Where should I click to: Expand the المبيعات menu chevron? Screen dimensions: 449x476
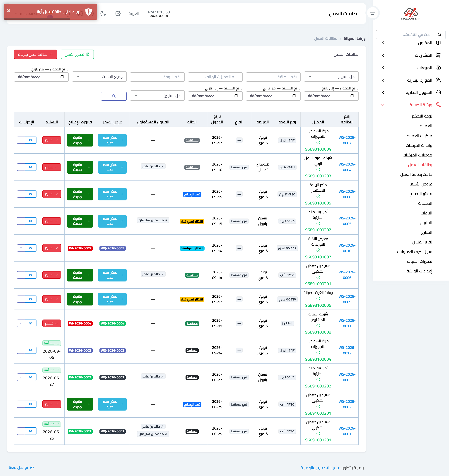click(x=383, y=68)
